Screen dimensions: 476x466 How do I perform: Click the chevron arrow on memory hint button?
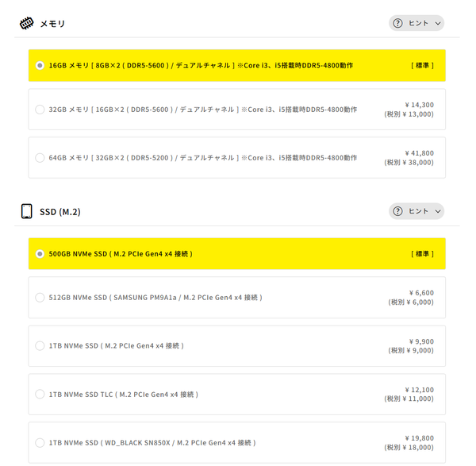pos(437,23)
